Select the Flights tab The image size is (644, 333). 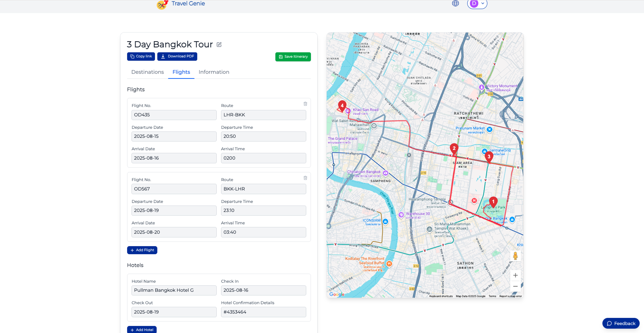(x=181, y=72)
